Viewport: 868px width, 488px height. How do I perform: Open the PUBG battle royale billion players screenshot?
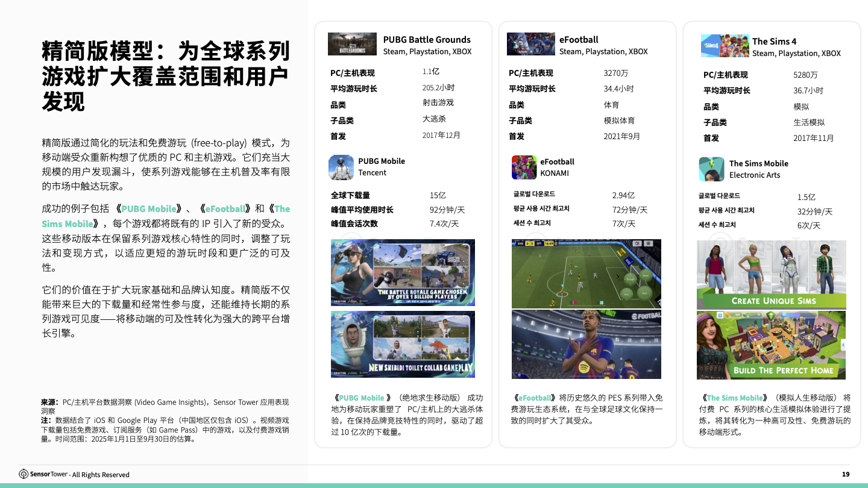click(403, 273)
